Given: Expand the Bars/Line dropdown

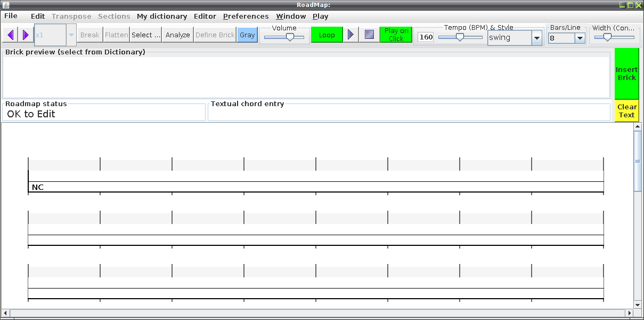Looking at the screenshot, I should (x=580, y=38).
